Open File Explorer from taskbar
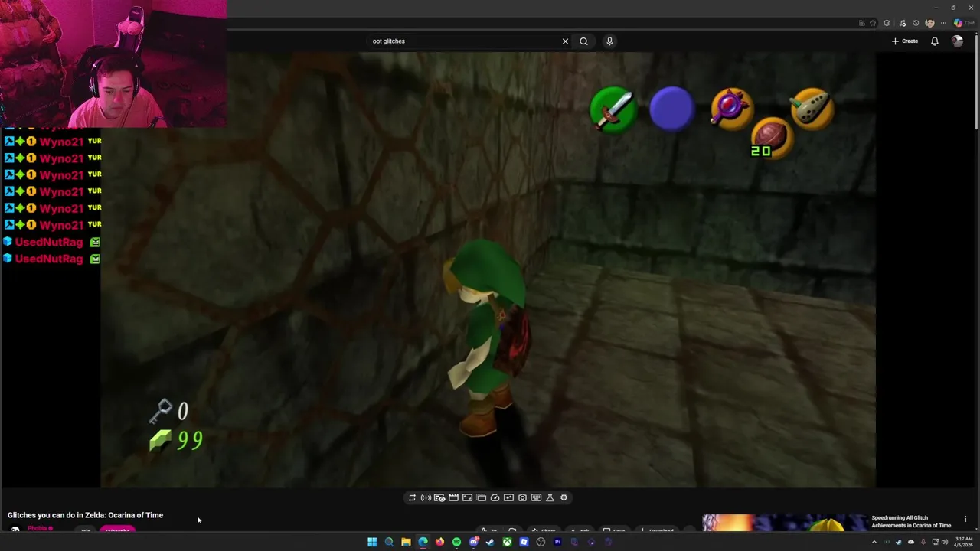This screenshot has height=551, width=980. point(406,542)
